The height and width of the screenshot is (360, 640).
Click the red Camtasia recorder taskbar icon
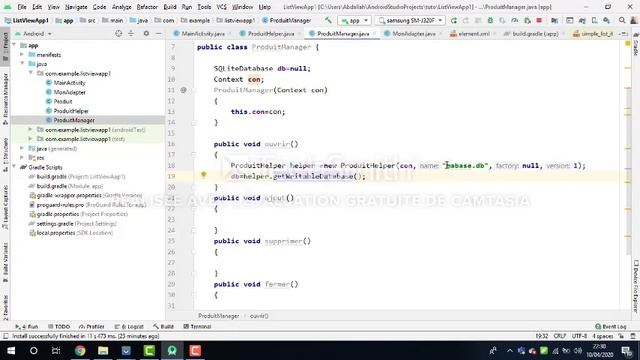point(195,351)
